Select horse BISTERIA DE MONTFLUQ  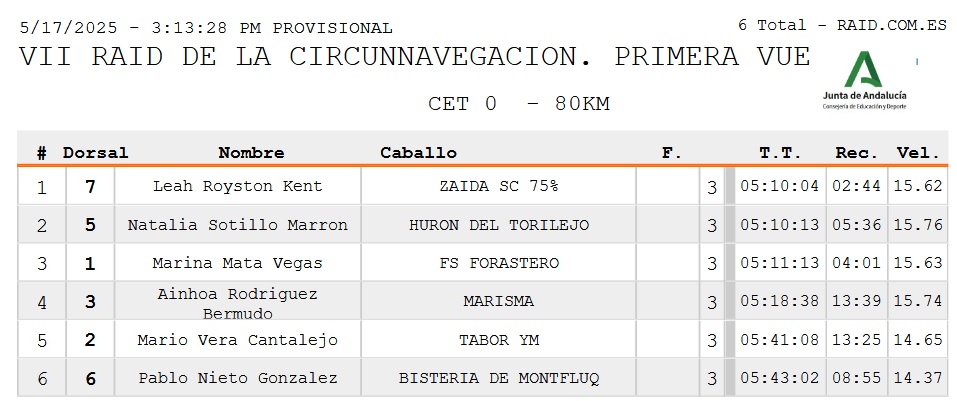(x=499, y=378)
